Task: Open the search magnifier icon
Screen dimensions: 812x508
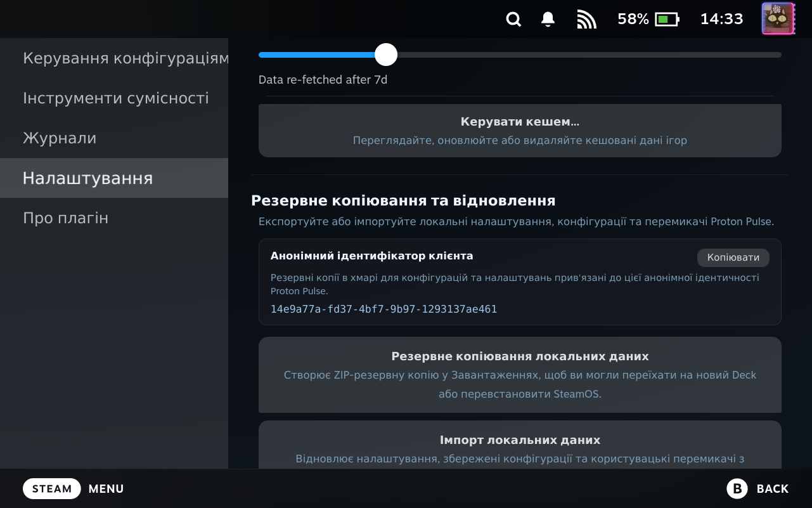Action: [513, 20]
